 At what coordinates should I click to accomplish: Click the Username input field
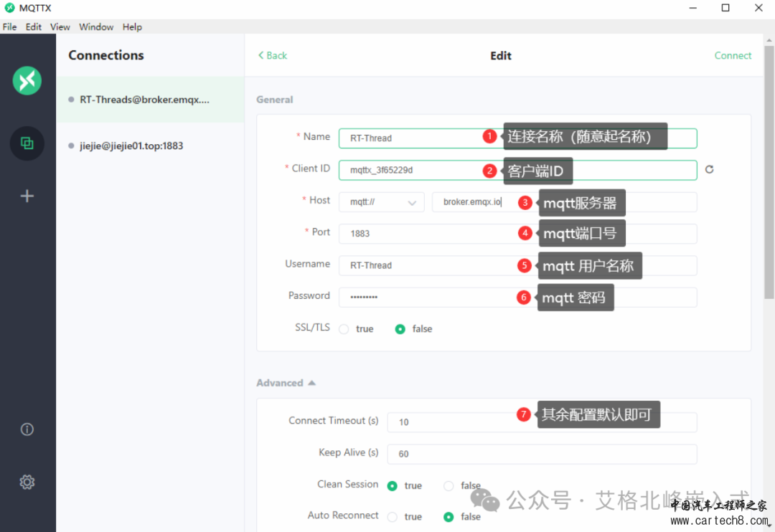coord(517,265)
